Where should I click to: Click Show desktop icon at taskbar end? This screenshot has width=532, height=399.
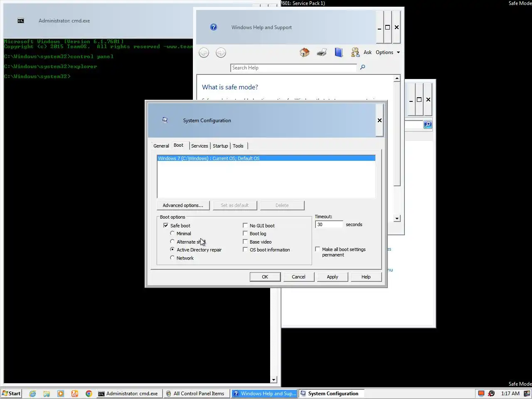click(528, 394)
